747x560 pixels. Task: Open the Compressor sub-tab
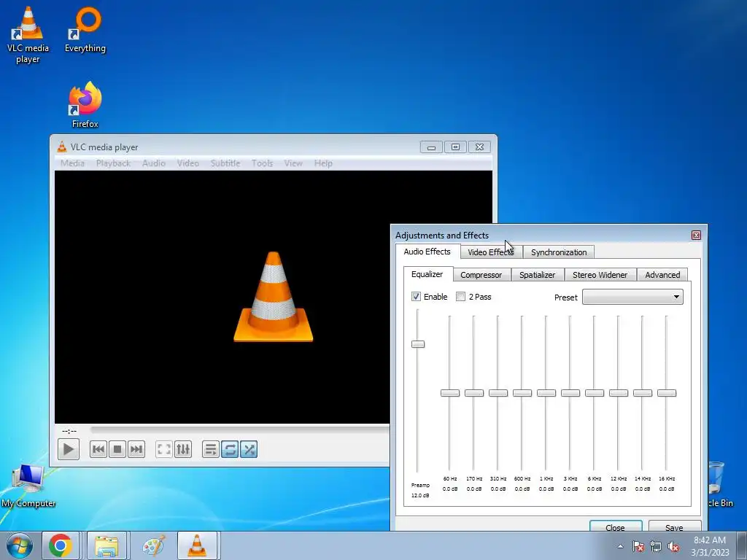(481, 275)
